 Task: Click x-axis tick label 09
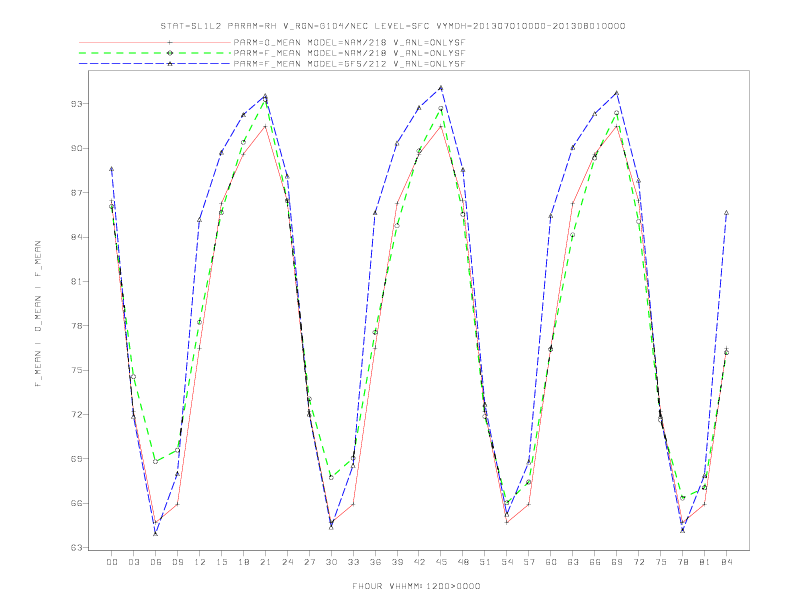[177, 562]
